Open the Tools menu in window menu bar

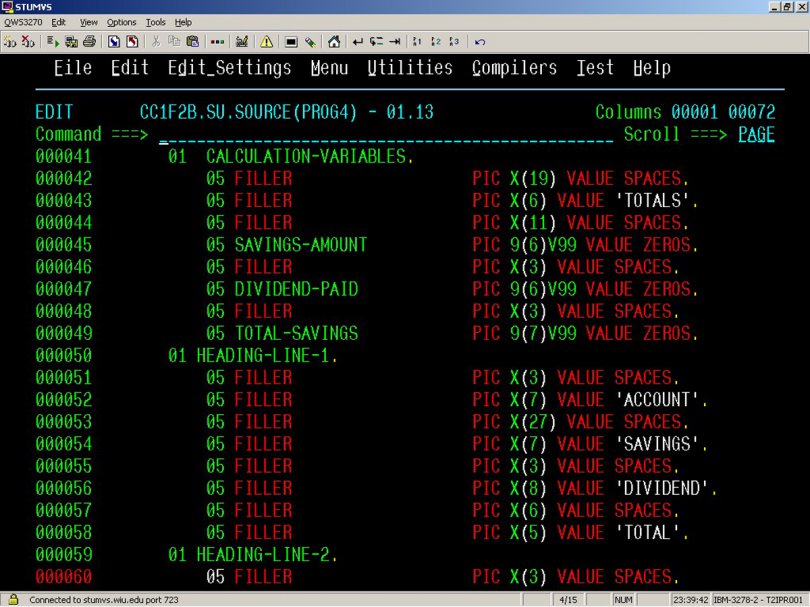156,22
